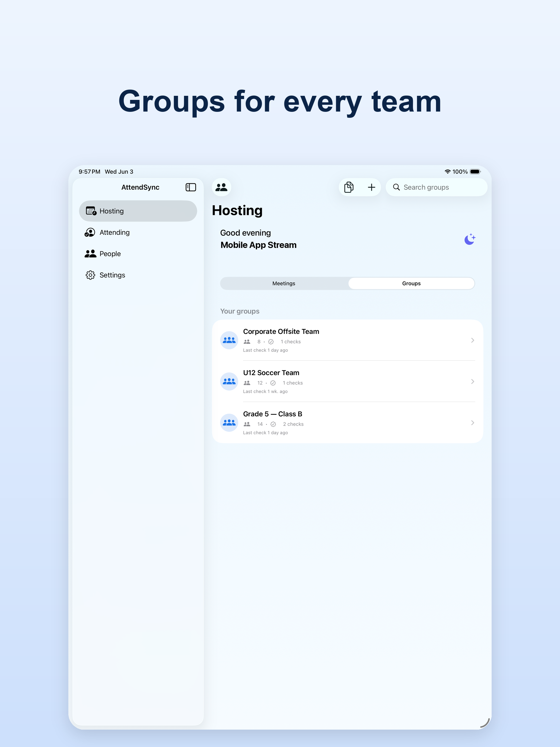Open the Corporate Offsite Team group

pyautogui.click(x=347, y=340)
